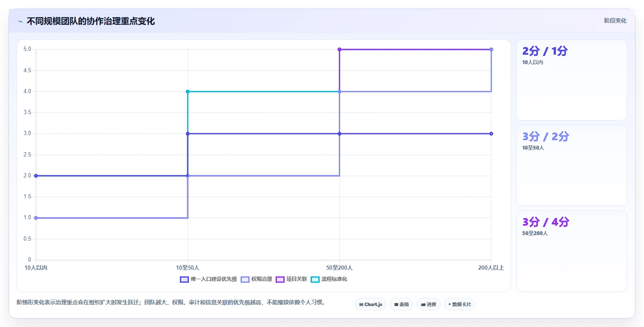Image resolution: width=644 pixels, height=327 pixels.
Task: Click the 3.0 data point at 200人以上
Action: click(x=491, y=134)
